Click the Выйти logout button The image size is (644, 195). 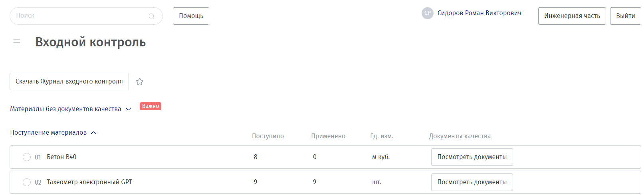pyautogui.click(x=625, y=16)
